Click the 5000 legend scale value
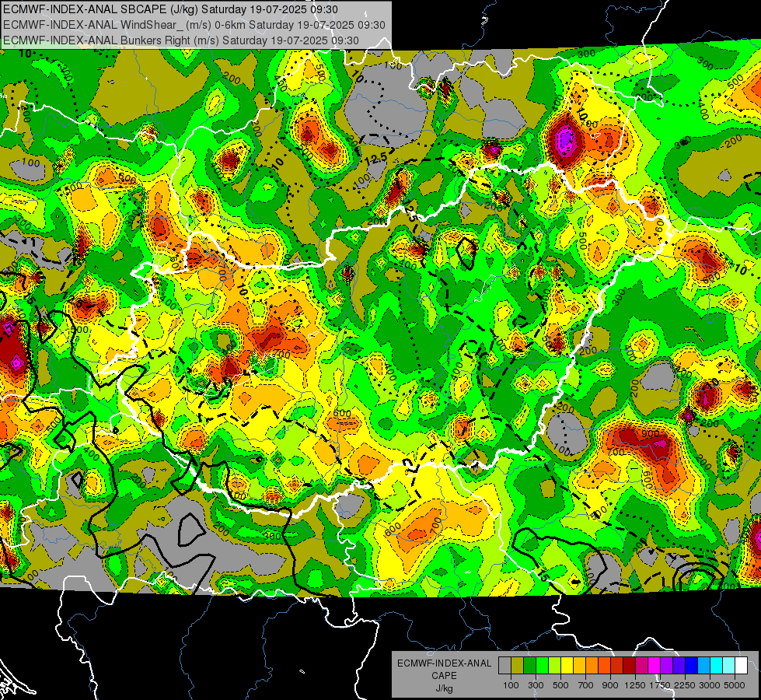The height and width of the screenshot is (700, 761). tap(735, 685)
